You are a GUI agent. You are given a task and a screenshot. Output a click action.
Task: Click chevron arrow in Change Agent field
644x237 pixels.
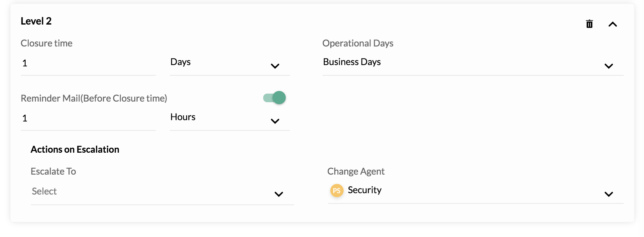tap(608, 194)
